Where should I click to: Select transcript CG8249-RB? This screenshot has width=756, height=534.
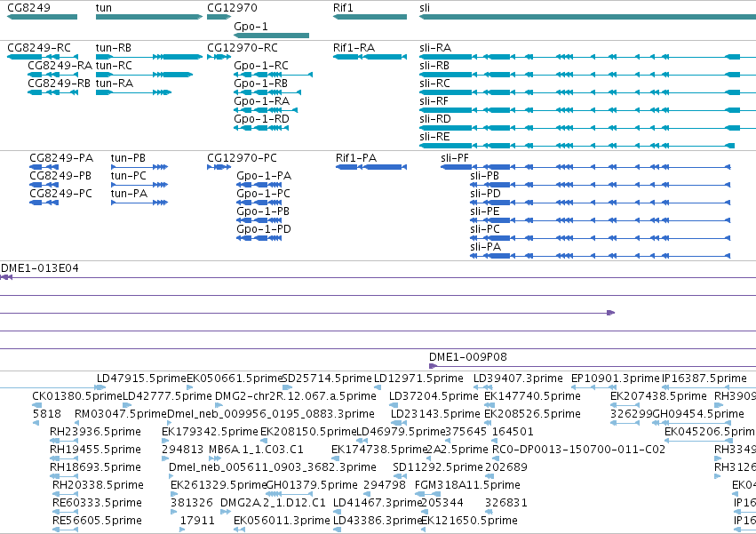pos(52,92)
